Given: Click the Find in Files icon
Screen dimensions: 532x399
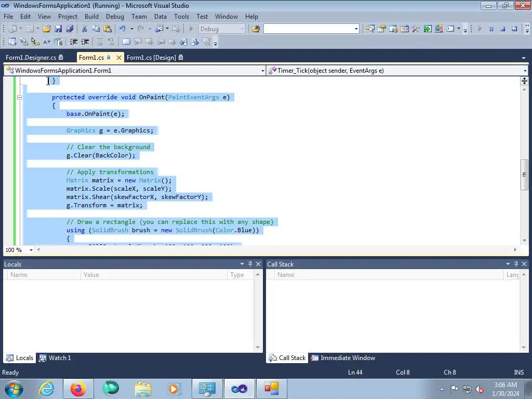Looking at the screenshot, I should pos(256,29).
